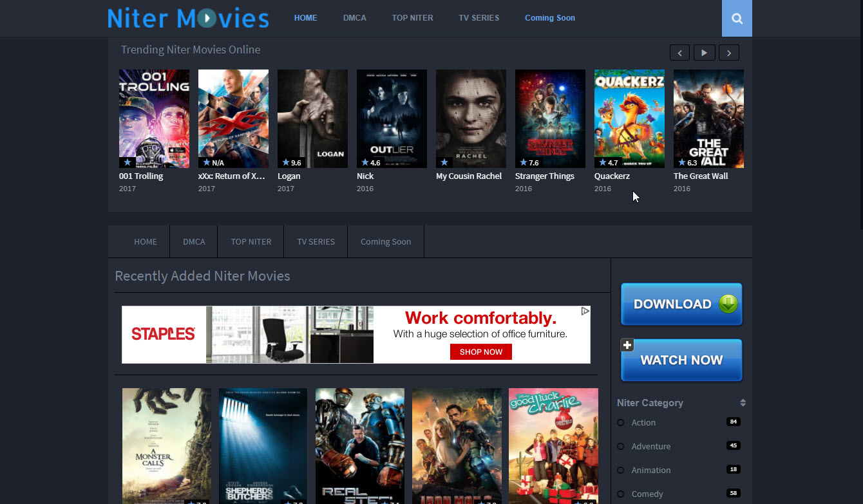Click the carousel previous arrow

(x=679, y=53)
